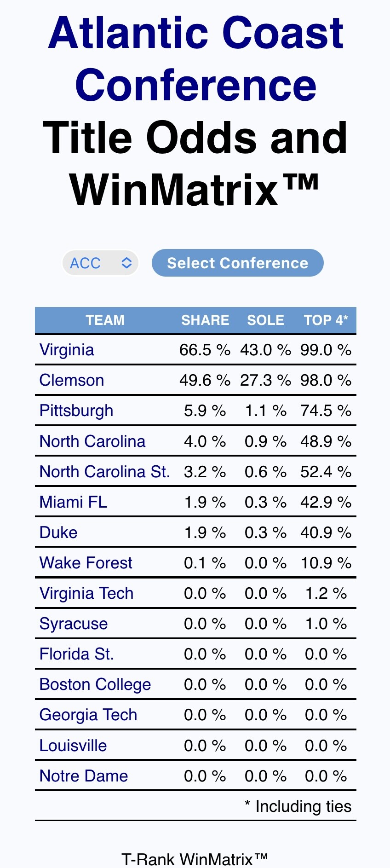
Task: Open the Virginia Tech link
Action: [86, 593]
